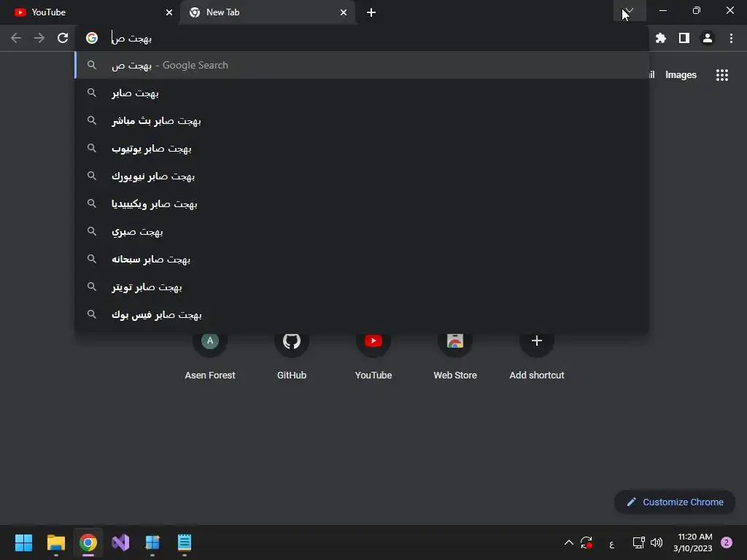The height and width of the screenshot is (560, 747).
Task: Open the network status tray icon
Action: 638,542
